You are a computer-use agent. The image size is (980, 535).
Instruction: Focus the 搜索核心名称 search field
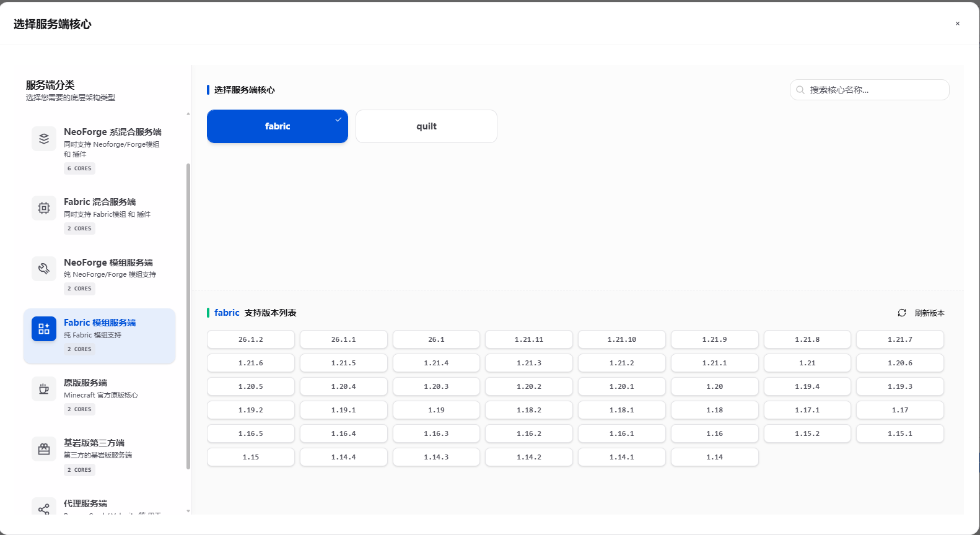pyautogui.click(x=870, y=90)
